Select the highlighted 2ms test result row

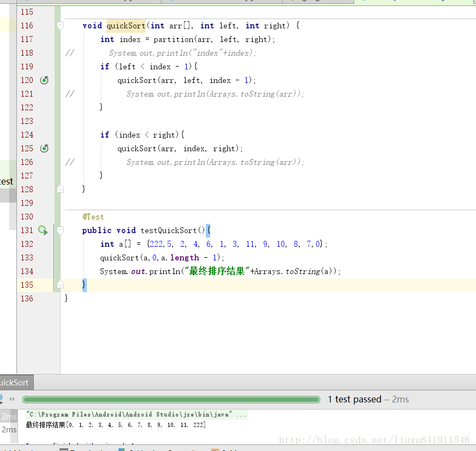tap(9, 417)
